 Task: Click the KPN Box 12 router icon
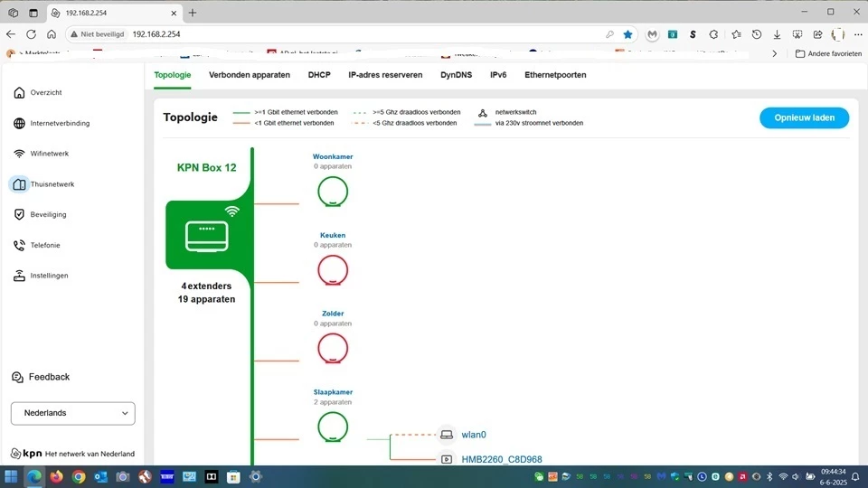206,236
